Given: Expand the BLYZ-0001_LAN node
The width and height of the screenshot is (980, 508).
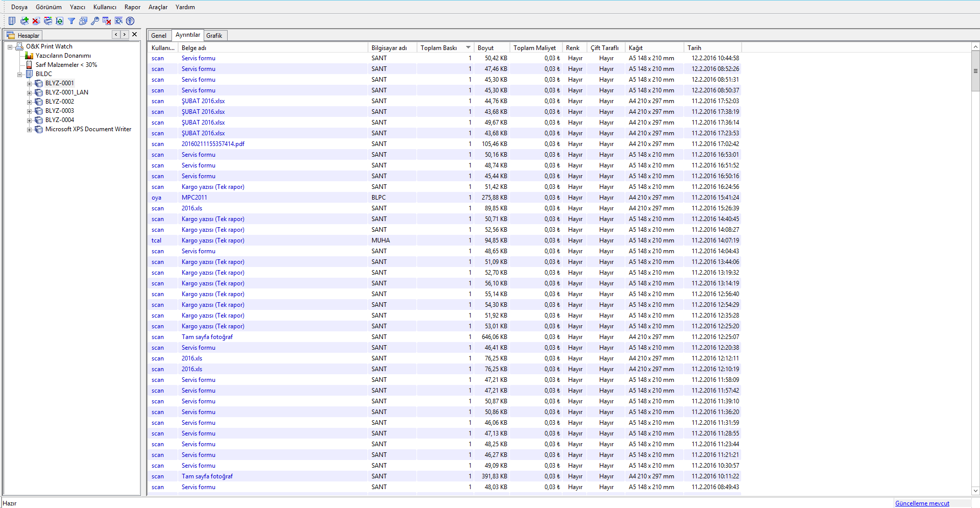Looking at the screenshot, I should click(29, 93).
